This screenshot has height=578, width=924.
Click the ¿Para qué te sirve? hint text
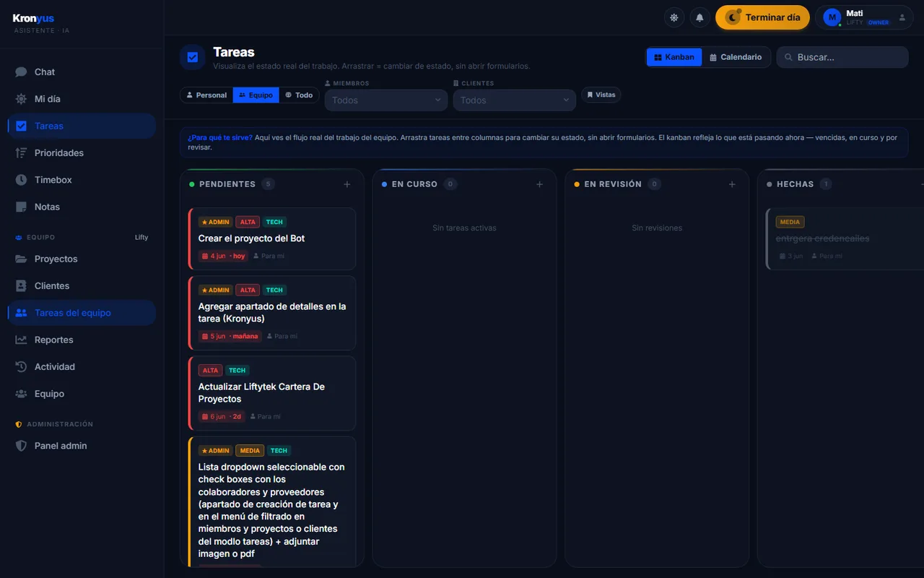click(x=220, y=137)
